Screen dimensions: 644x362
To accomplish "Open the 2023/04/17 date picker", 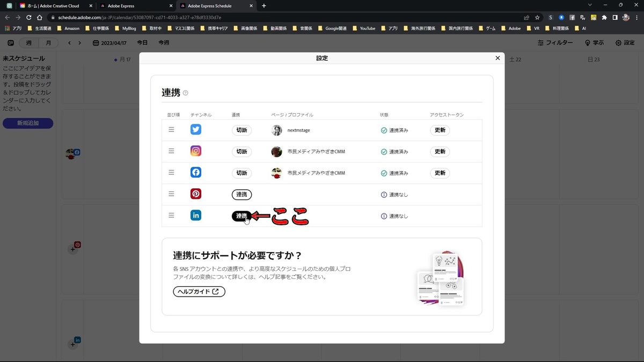I will [x=111, y=43].
